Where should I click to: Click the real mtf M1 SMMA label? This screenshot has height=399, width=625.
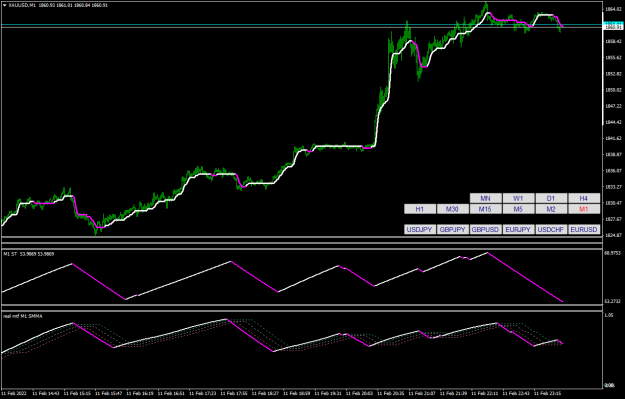(23, 316)
